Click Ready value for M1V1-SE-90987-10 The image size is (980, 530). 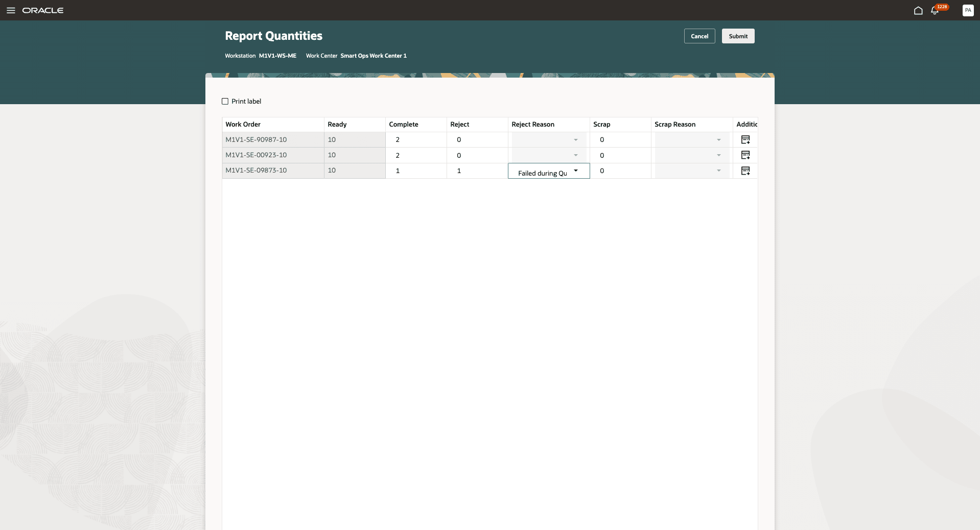355,139
